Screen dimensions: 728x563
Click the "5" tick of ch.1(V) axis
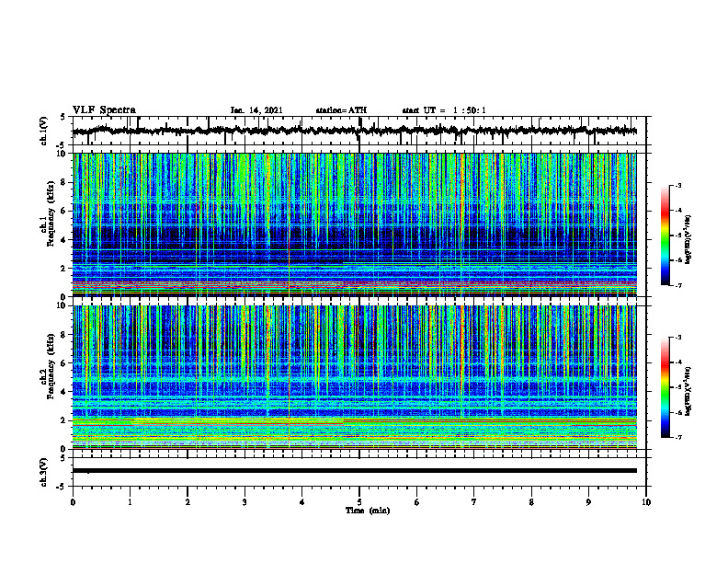point(63,117)
